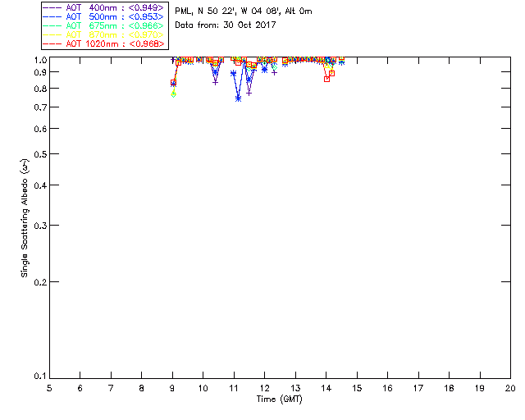Screen dimensions: 525x420
Task: Click the 11 x-axis hour label
Action: coord(234,388)
